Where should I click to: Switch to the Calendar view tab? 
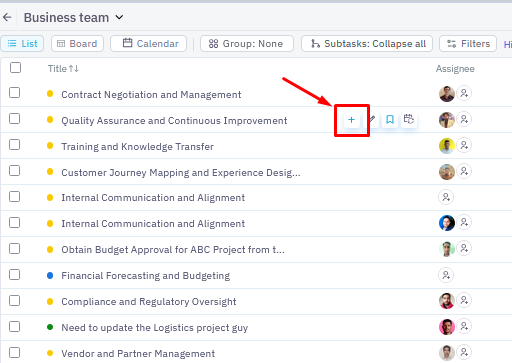[148, 44]
